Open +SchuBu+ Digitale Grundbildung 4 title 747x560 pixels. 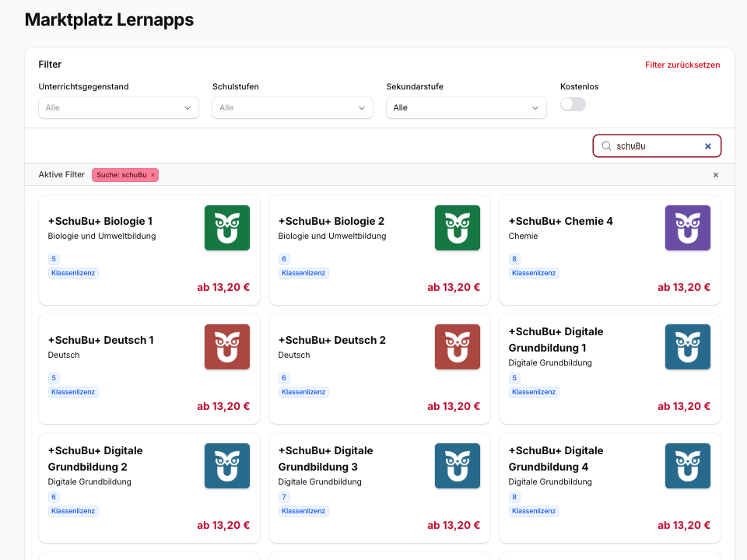point(556,459)
